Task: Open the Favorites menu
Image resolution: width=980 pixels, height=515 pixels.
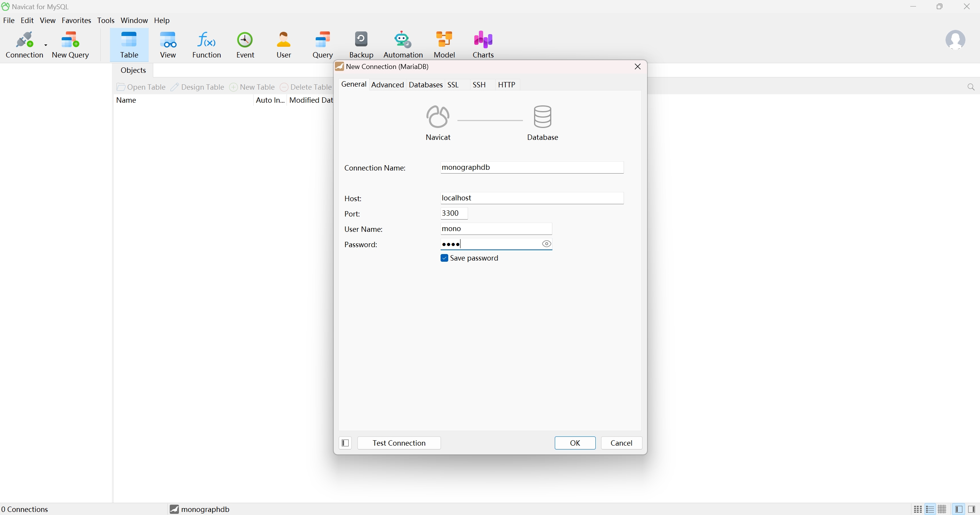Action: tap(76, 20)
